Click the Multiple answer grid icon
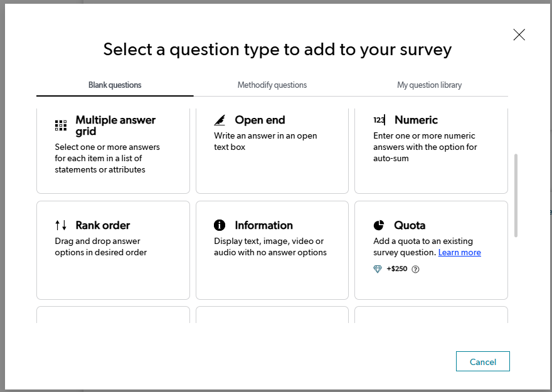Viewport: 552px width, 392px height. 61,125
